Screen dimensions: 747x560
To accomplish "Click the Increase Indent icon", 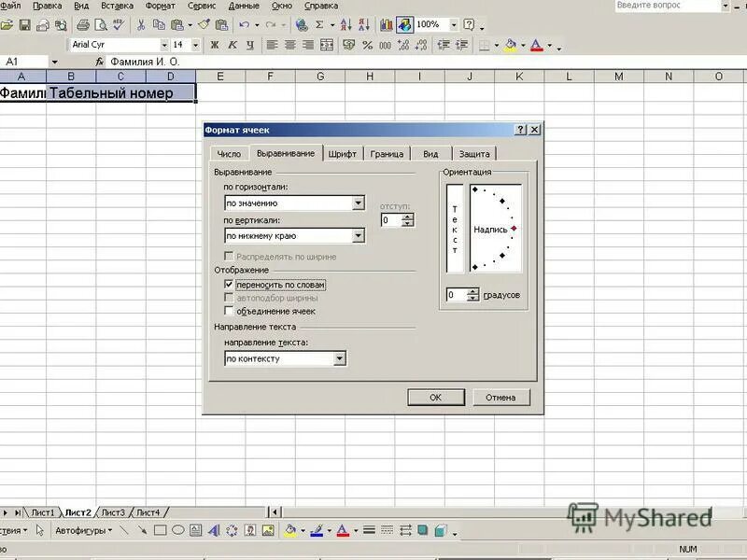I will [461, 45].
